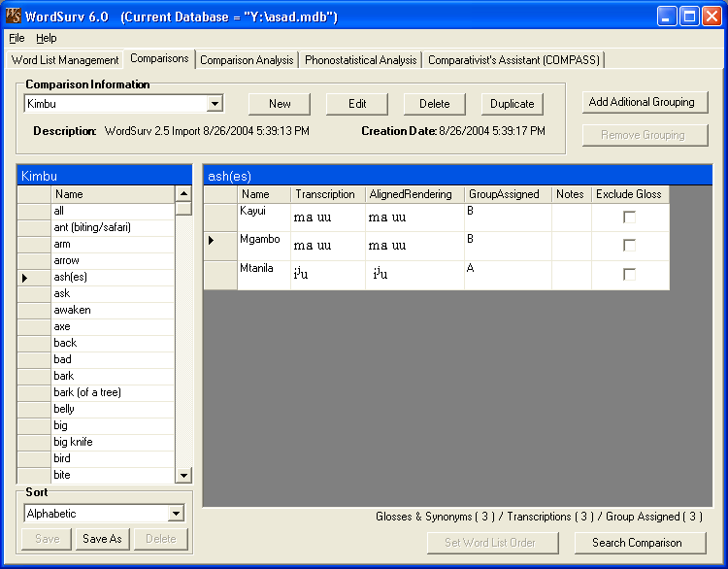Select the Comparisons tab
This screenshot has height=569, width=728.
click(159, 58)
